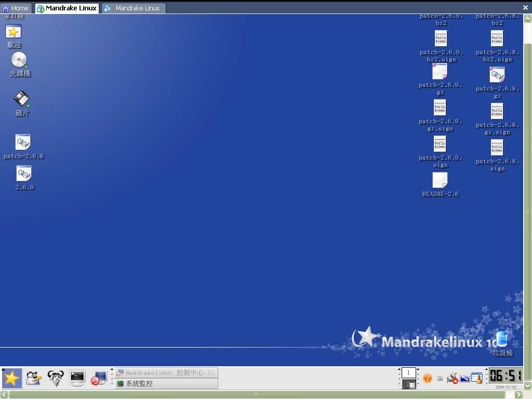Switch to the second Mandrake Linux tab
Viewport: 532px width, 399px height.
pyautogui.click(x=134, y=8)
